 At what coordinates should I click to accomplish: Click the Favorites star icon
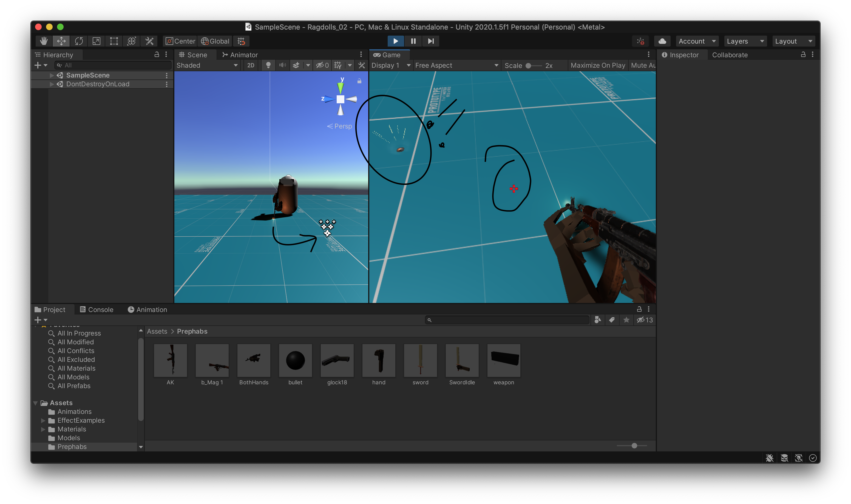tap(626, 320)
